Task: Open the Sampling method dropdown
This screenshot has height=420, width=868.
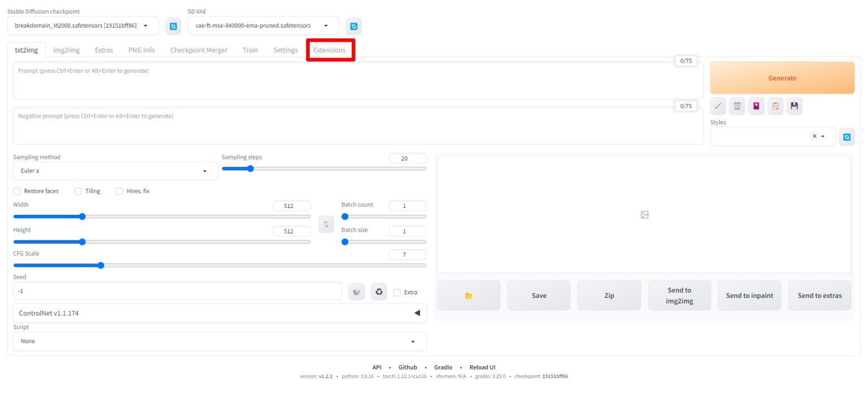Action: click(115, 171)
